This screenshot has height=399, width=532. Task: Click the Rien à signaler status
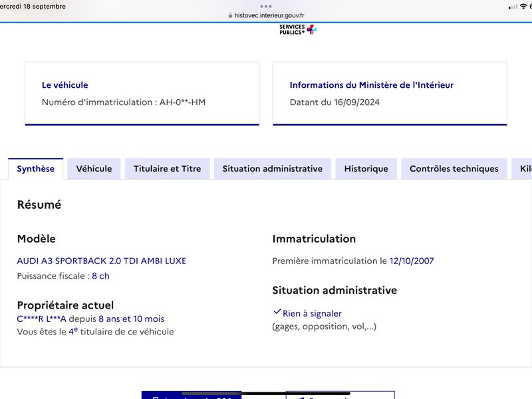pos(312,313)
